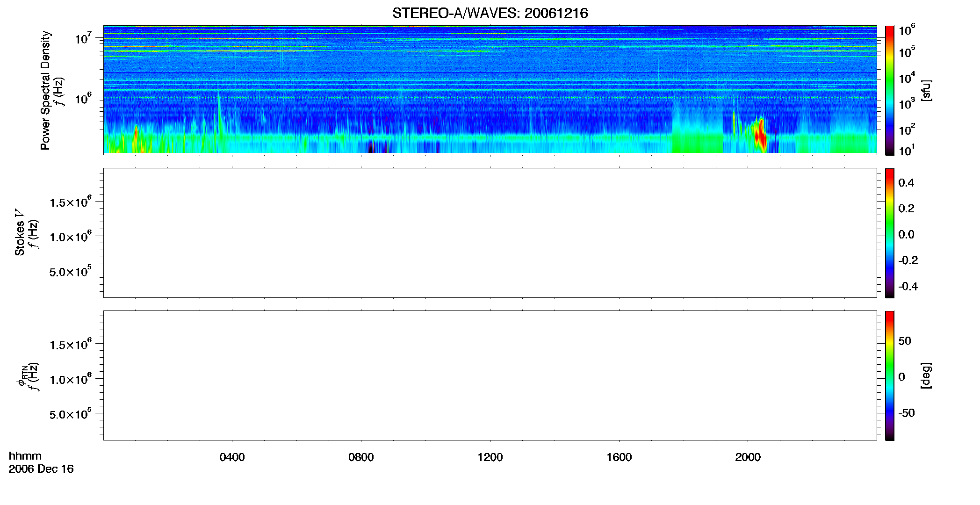Click the plot title STEREO-A/WAVES: 20061216

click(490, 13)
